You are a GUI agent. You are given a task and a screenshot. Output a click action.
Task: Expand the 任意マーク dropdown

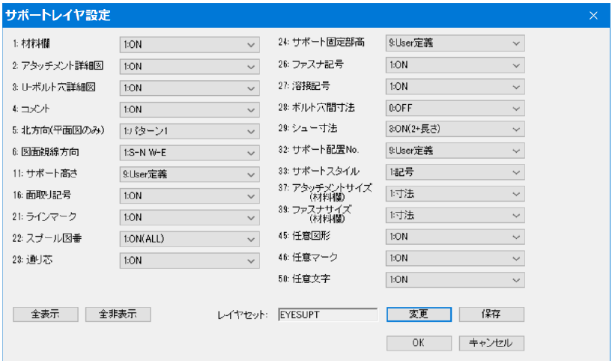point(455,258)
